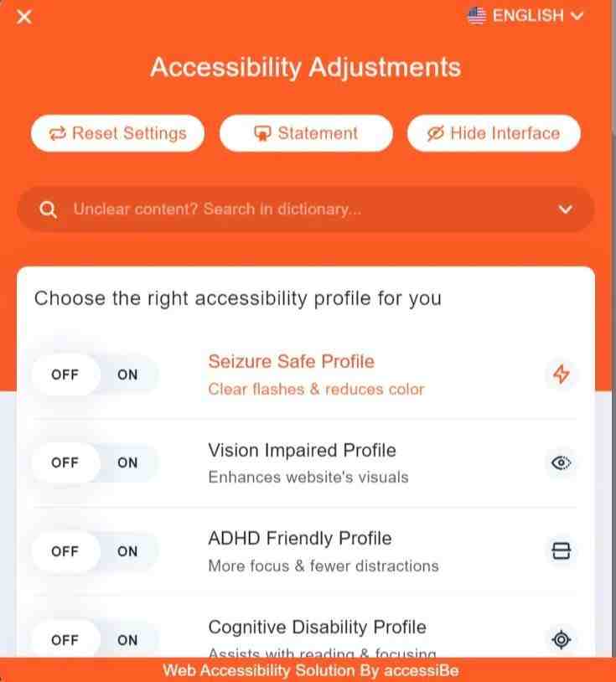The width and height of the screenshot is (616, 682).
Task: Click Reset Settings button
Action: point(117,133)
